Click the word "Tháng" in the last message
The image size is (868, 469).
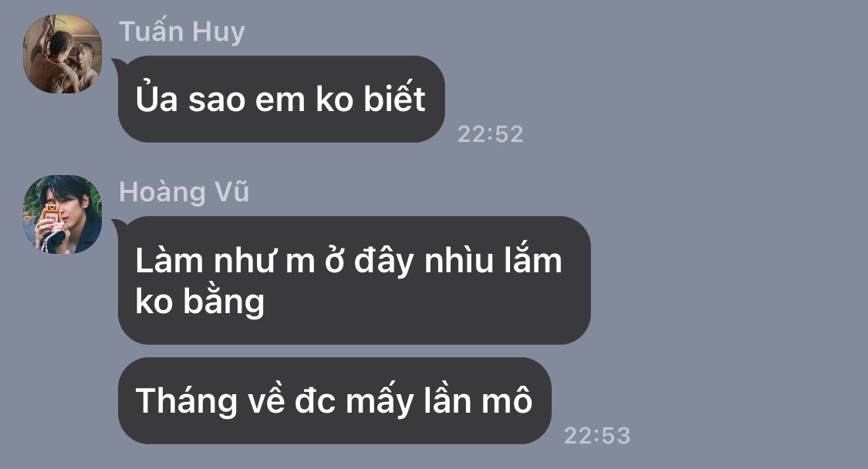(187, 401)
